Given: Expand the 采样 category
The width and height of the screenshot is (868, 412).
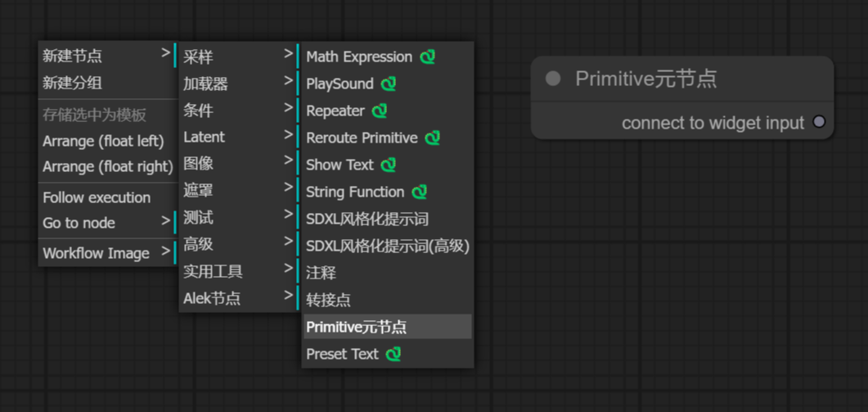Looking at the screenshot, I should (237, 57).
